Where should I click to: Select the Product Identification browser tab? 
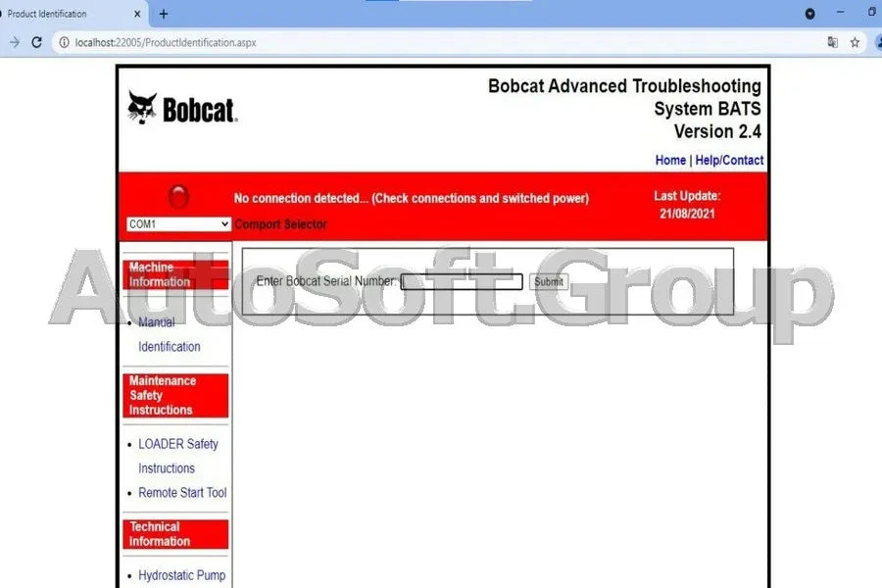pyautogui.click(x=72, y=14)
